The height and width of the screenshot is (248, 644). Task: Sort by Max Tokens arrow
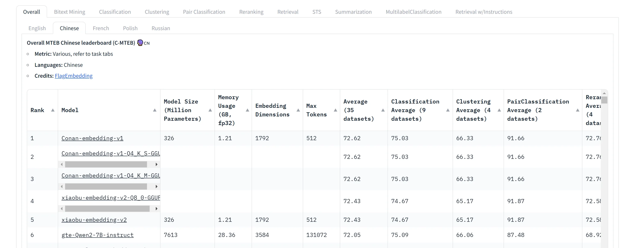336,110
